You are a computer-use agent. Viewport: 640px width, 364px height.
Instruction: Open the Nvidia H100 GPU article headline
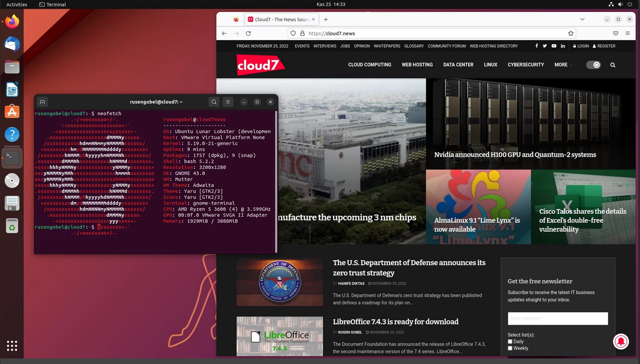515,155
